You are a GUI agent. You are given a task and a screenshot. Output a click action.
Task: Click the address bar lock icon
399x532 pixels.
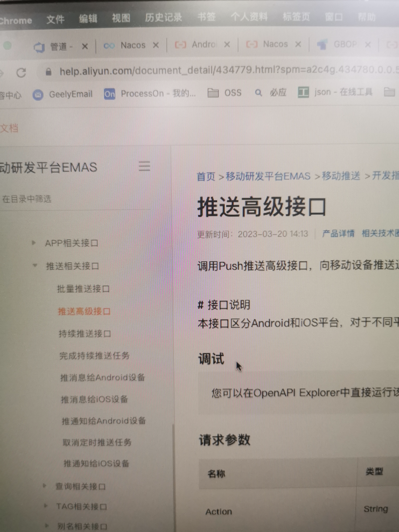click(48, 72)
